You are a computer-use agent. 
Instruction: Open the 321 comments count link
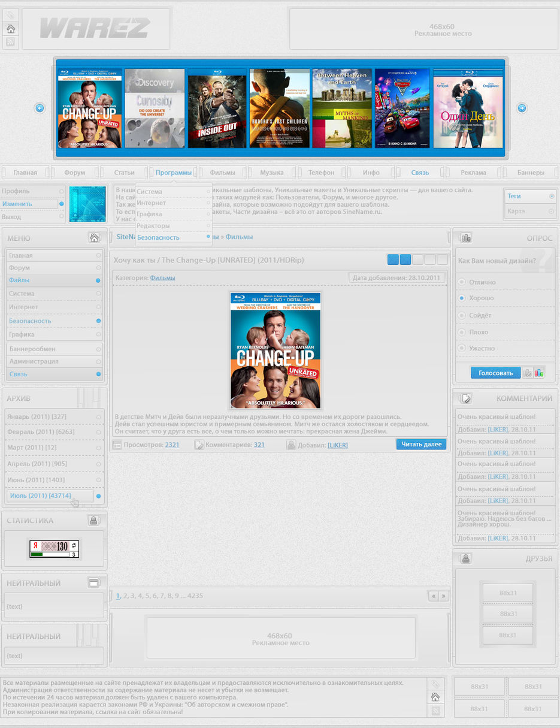(x=259, y=445)
